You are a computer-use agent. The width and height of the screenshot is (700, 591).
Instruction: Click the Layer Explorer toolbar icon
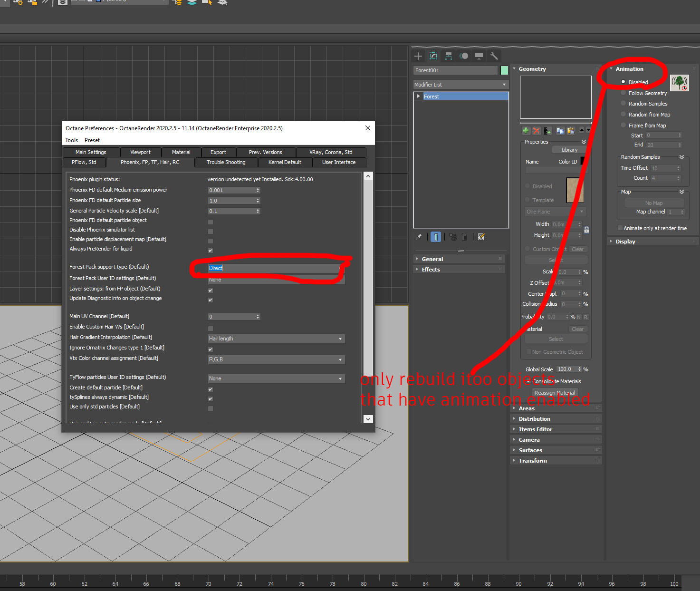point(62,2)
